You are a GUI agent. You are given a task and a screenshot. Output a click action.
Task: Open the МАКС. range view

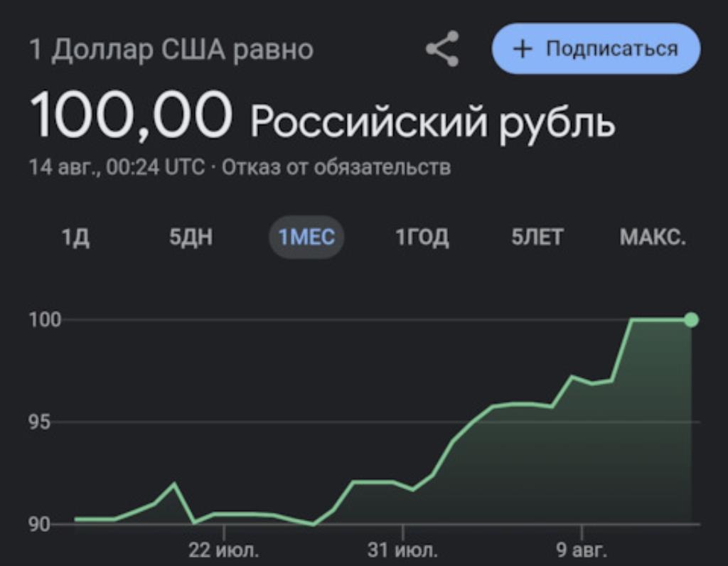click(x=653, y=237)
